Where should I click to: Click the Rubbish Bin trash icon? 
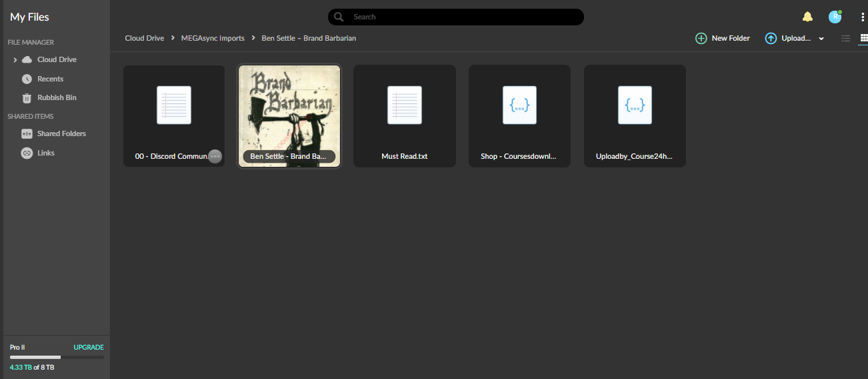[x=27, y=98]
